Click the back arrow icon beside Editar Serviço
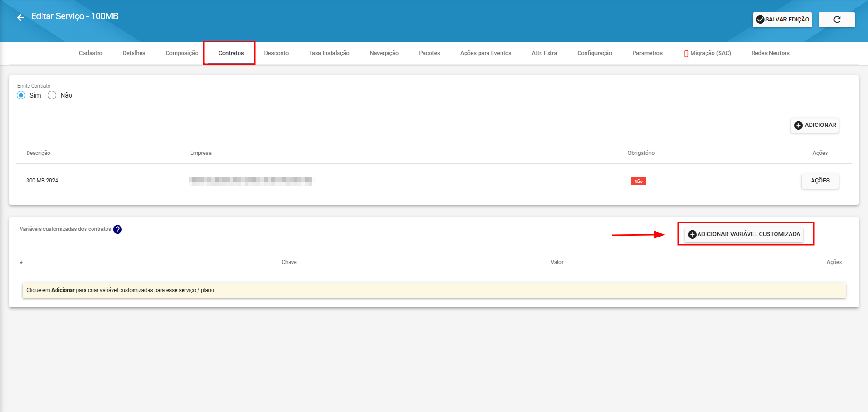The image size is (868, 412). point(21,18)
